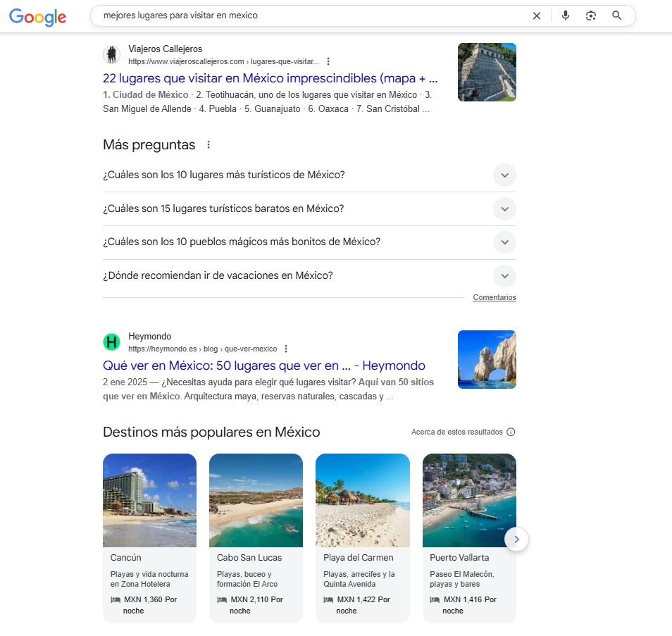Screen dimensions: 672x636
Task: Open three-dot menu for Viajeros Callejeros result
Action: (x=328, y=61)
